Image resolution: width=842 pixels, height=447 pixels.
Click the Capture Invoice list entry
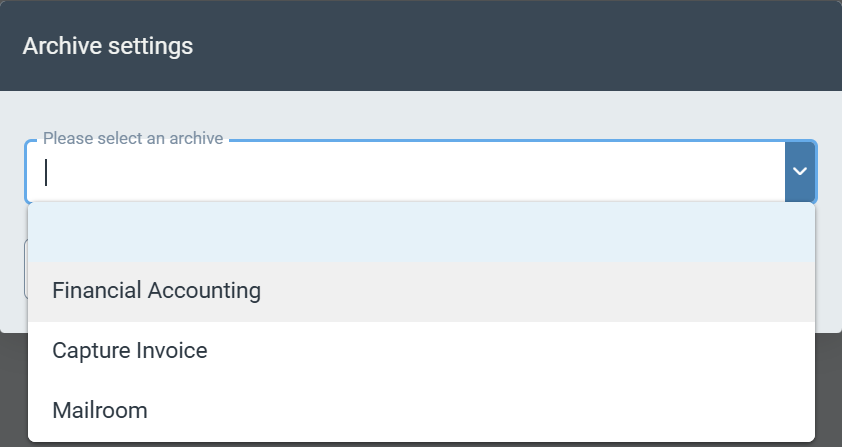click(x=130, y=351)
